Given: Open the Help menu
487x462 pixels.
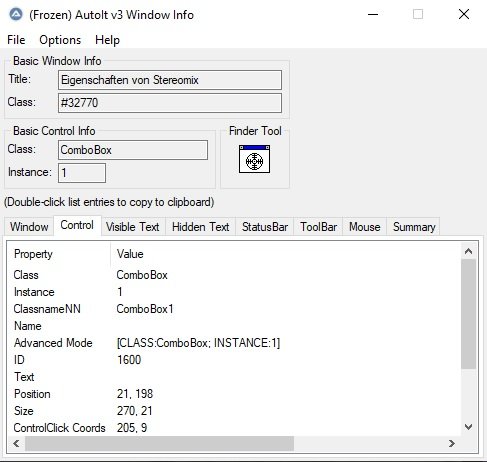Looking at the screenshot, I should point(107,40).
